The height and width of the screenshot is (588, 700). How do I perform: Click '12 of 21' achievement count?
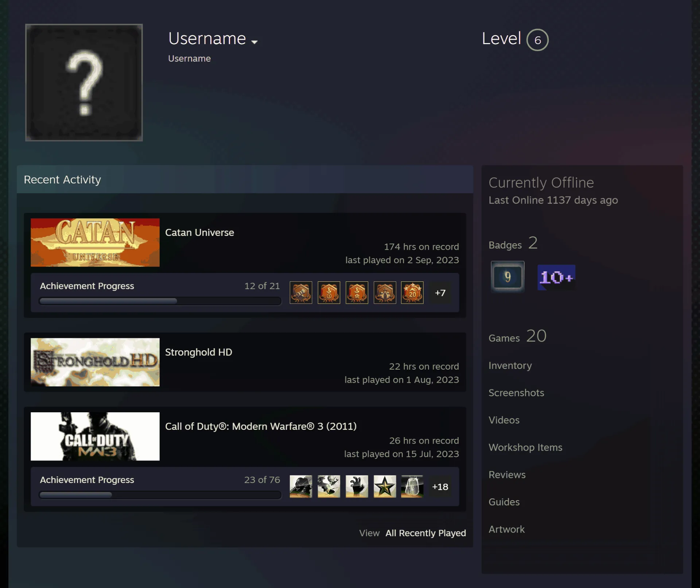coord(262,286)
